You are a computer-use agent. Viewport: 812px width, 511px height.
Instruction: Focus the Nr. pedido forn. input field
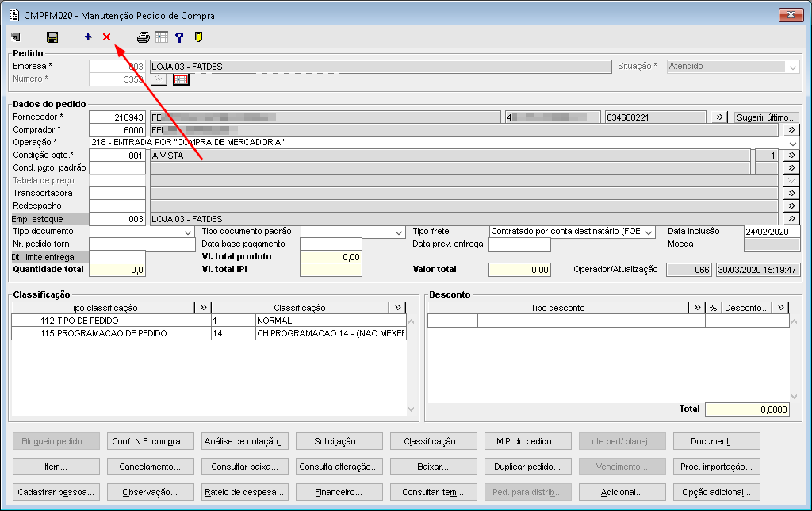point(142,244)
